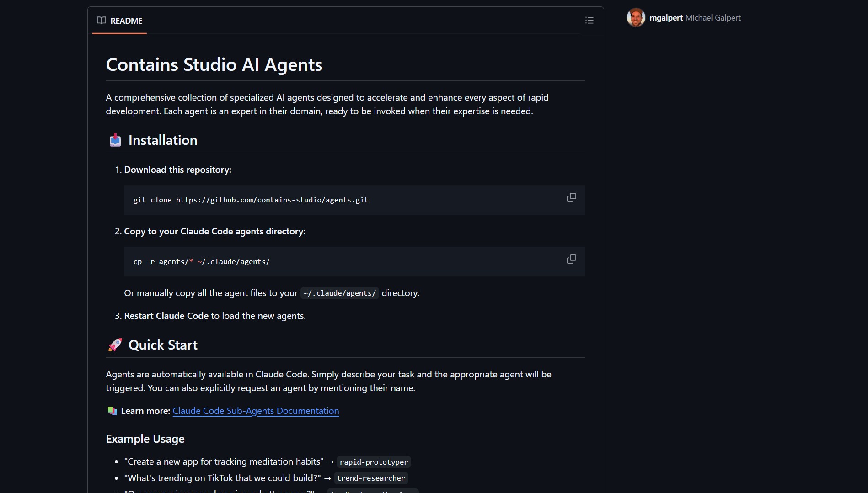Click the Example Usage heading
The width and height of the screenshot is (868, 493).
click(x=145, y=439)
